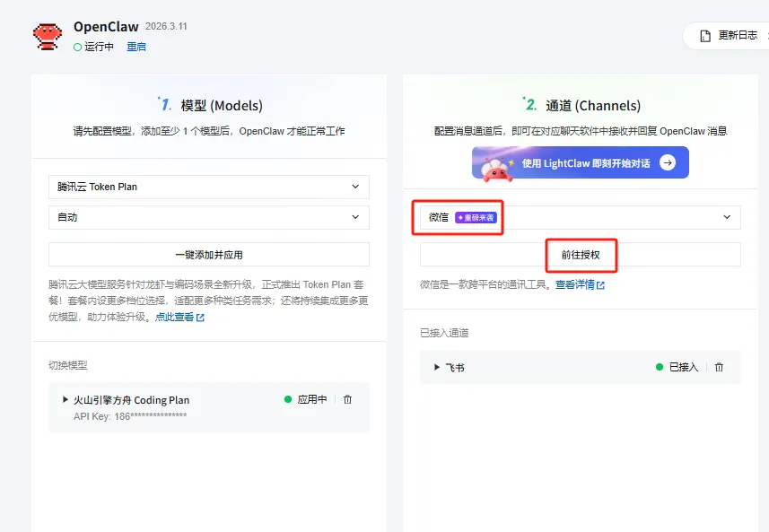Click the 通道 (Channels) heading
769x532 pixels.
[593, 106]
